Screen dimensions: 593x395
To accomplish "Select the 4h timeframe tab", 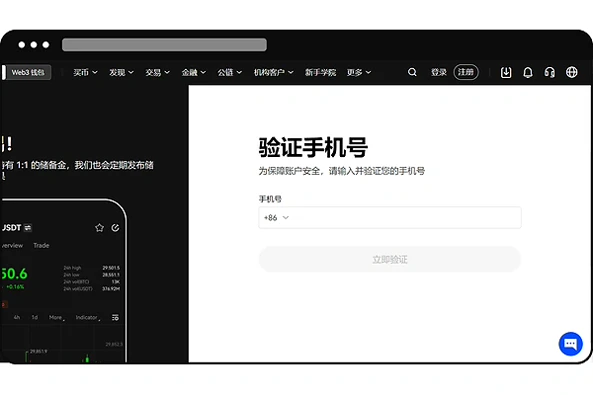I will coord(17,317).
